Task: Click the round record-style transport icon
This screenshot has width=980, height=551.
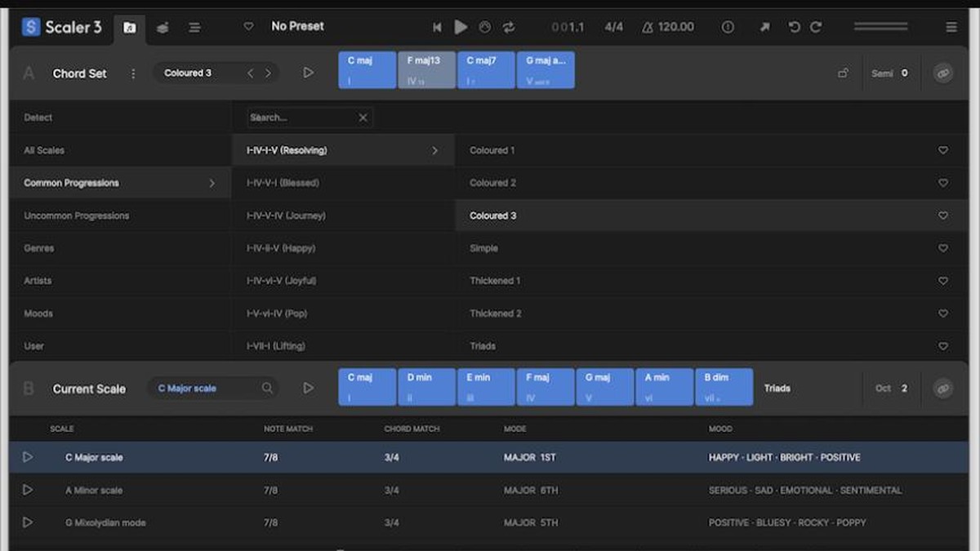Action: [485, 27]
